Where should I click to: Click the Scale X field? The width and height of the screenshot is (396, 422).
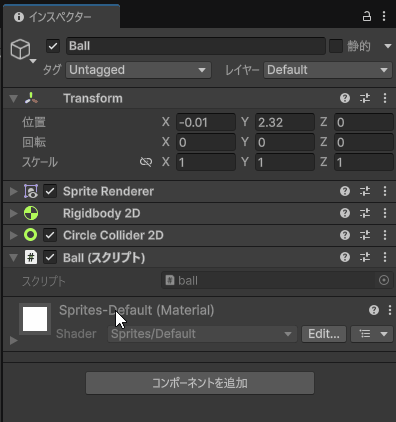pyautogui.click(x=206, y=162)
